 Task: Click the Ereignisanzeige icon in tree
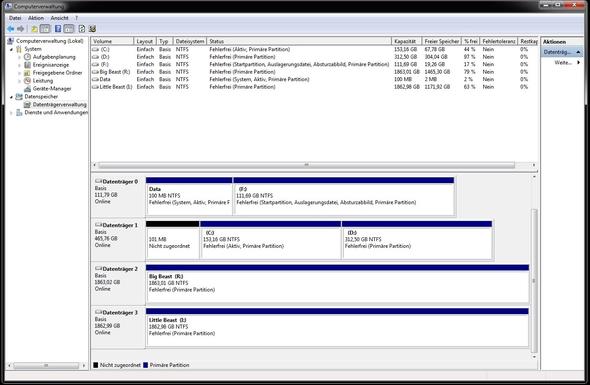27,65
